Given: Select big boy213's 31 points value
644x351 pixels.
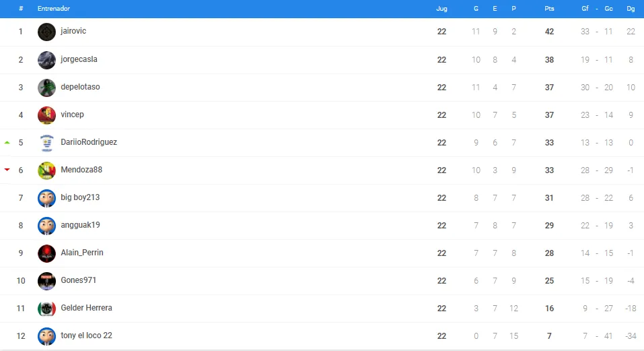Looking at the screenshot, I should point(549,198).
